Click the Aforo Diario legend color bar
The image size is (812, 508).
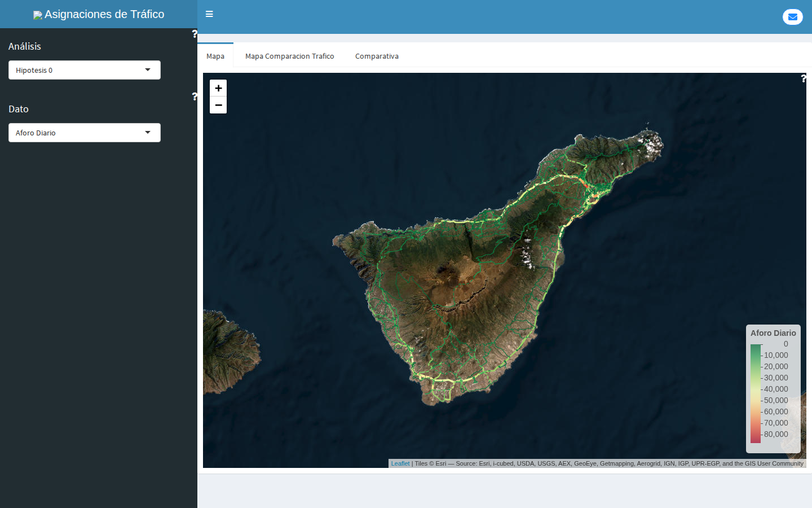point(756,393)
